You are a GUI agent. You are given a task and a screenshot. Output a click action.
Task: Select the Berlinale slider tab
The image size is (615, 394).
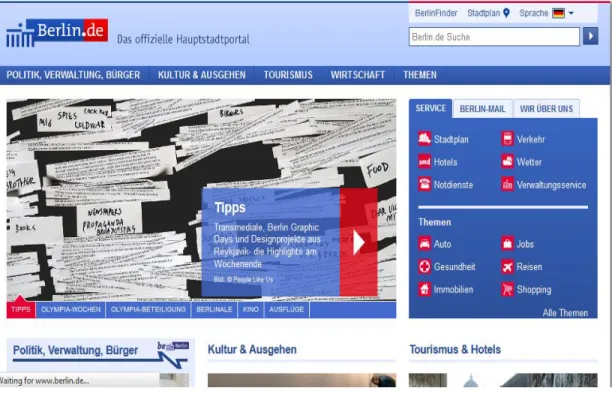click(215, 311)
